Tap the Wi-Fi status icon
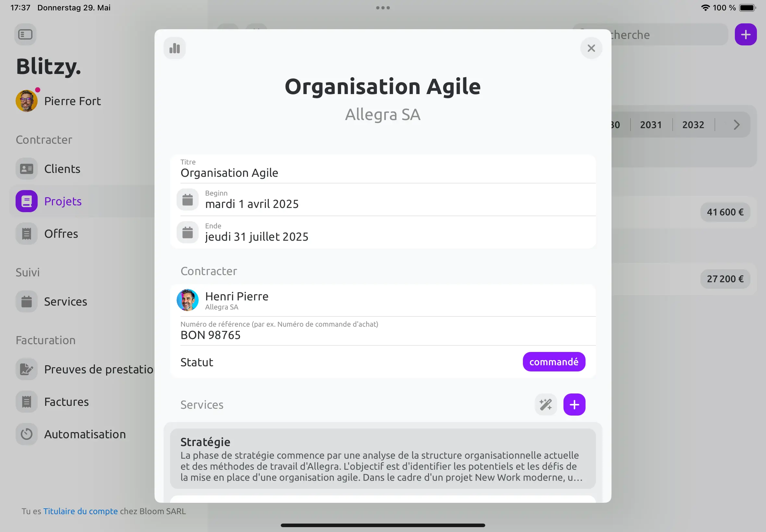 pos(705,8)
